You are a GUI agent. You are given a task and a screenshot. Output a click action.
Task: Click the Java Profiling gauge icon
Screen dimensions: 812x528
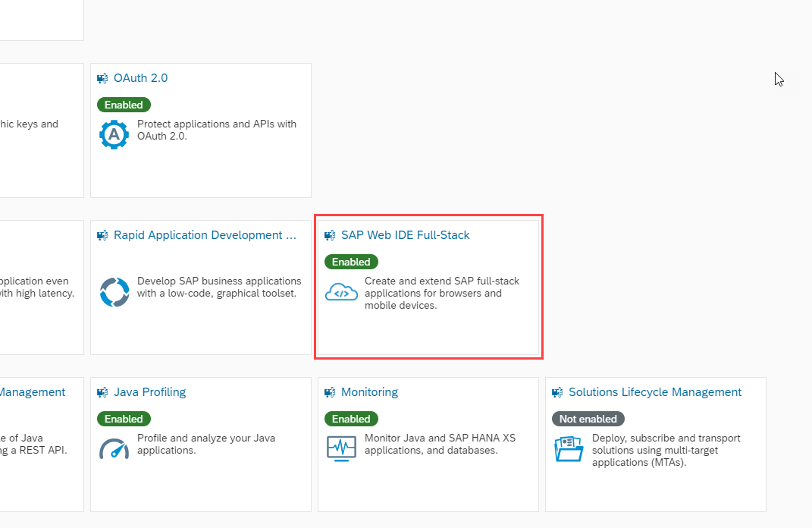[114, 448]
